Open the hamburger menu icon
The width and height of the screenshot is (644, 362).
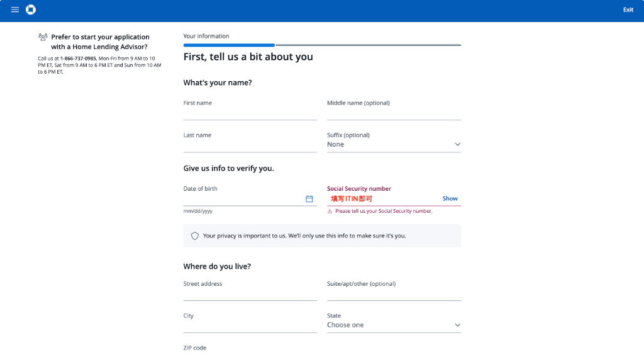pos(15,9)
